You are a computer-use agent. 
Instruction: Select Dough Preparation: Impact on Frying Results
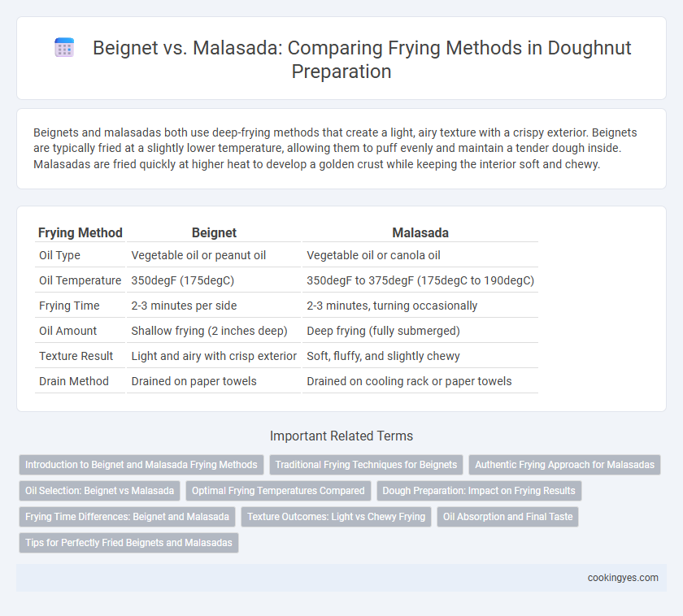479,491
